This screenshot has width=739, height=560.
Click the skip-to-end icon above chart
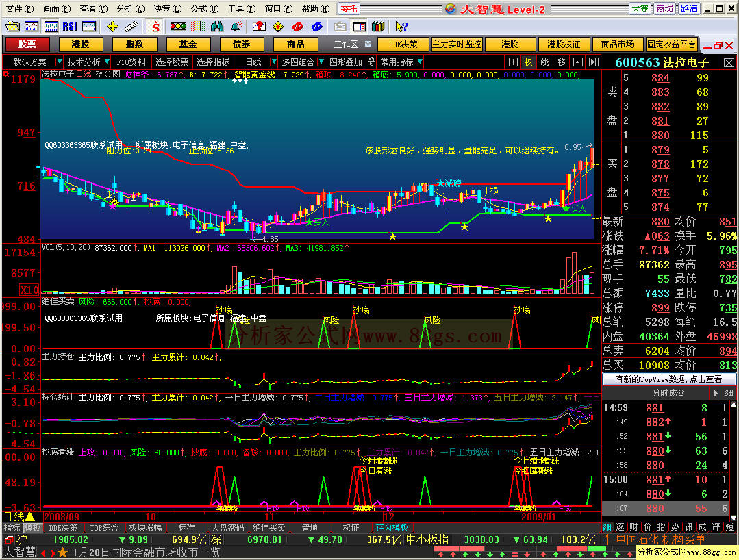594,62
